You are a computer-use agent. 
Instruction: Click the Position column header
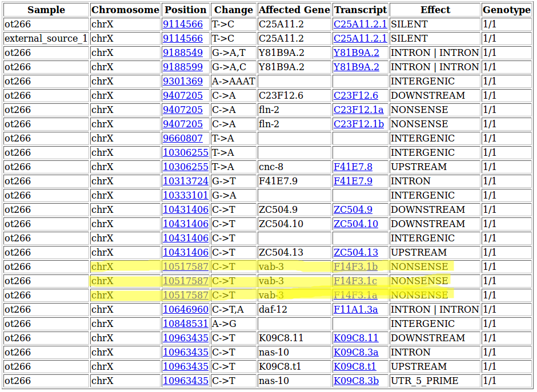pos(186,10)
